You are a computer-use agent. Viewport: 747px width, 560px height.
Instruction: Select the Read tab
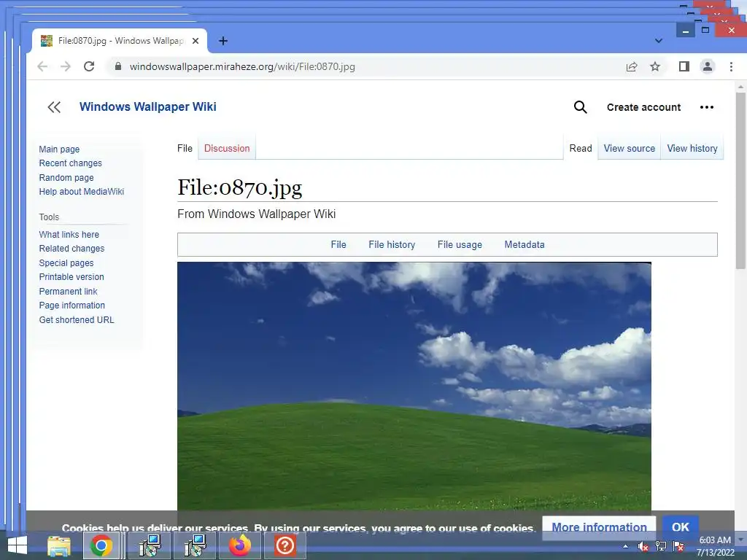pos(581,148)
